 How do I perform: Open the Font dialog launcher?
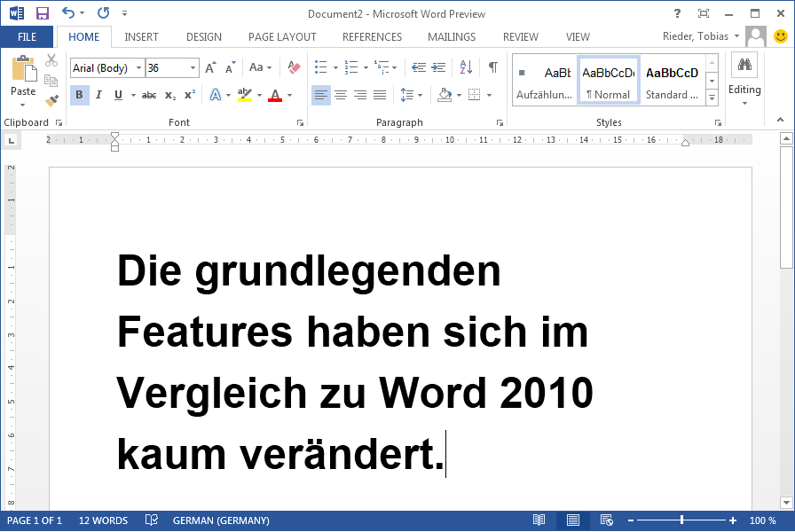[x=300, y=122]
